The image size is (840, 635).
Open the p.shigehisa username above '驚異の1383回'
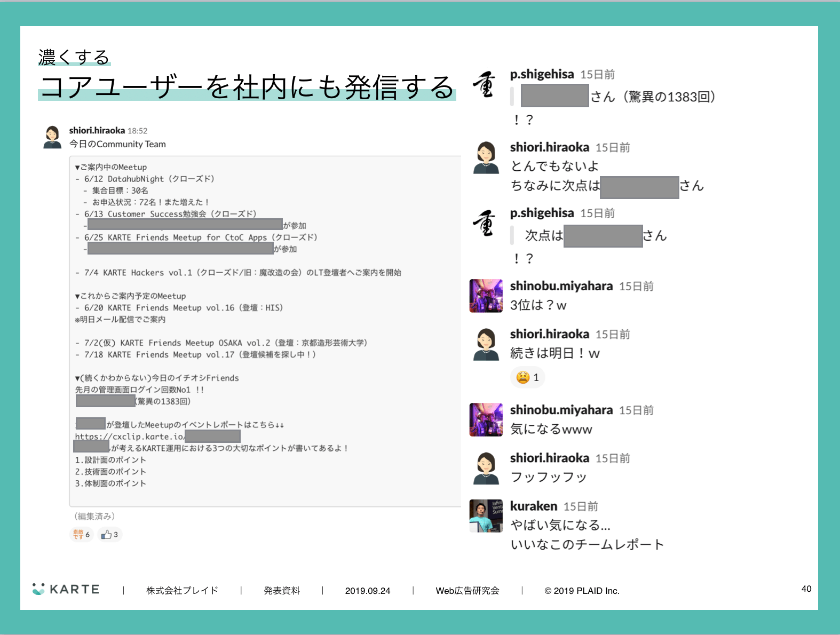click(542, 74)
